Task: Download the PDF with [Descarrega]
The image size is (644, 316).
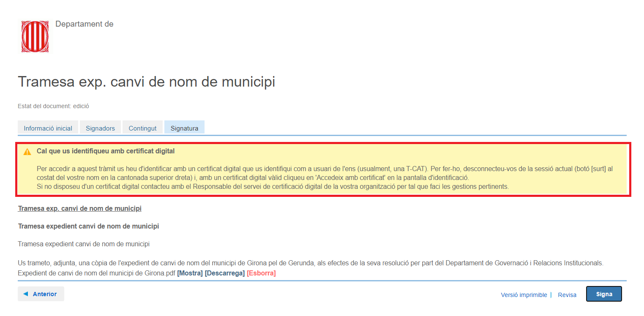Action: coord(224,273)
